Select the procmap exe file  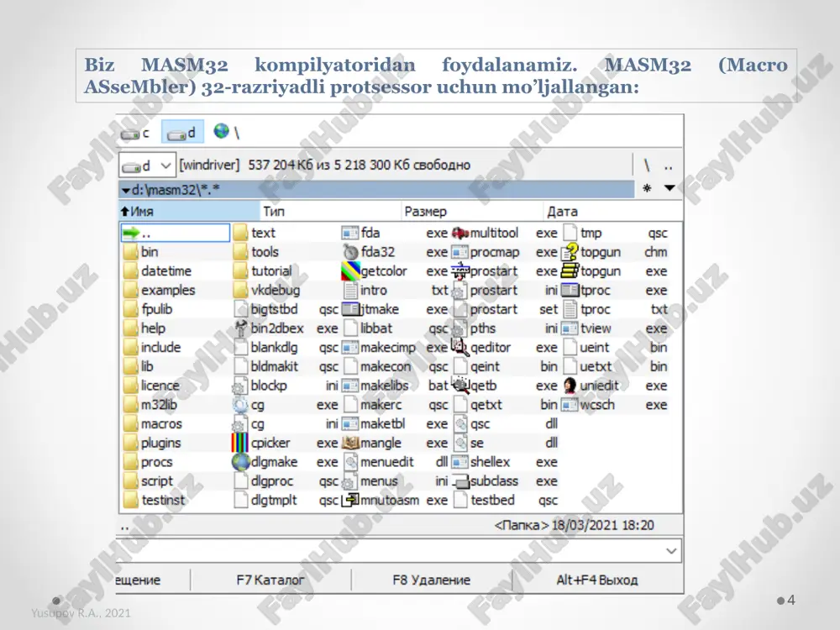click(x=505, y=252)
